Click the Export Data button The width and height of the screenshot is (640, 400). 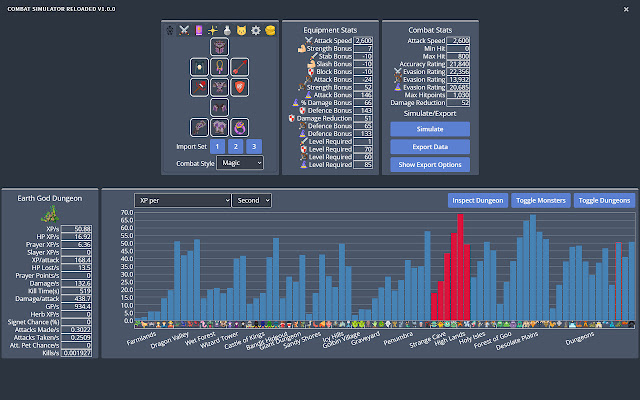click(x=430, y=147)
